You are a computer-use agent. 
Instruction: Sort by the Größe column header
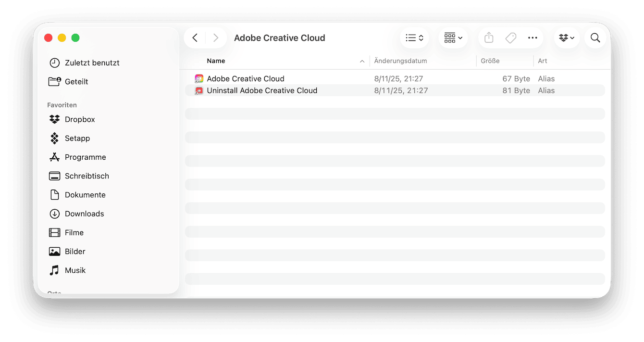point(490,61)
